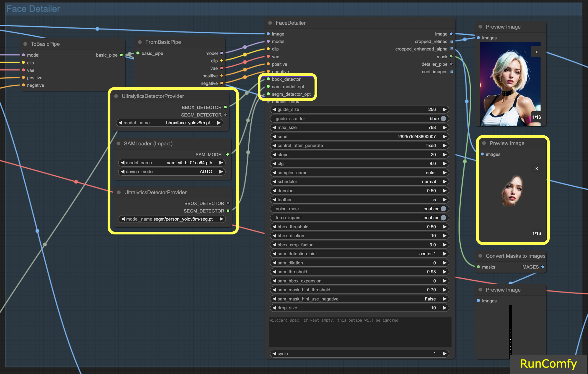Collapse the highlighted UltralyticsDetectorProvider node
Viewport: 588px width, 374px height.
point(116,96)
